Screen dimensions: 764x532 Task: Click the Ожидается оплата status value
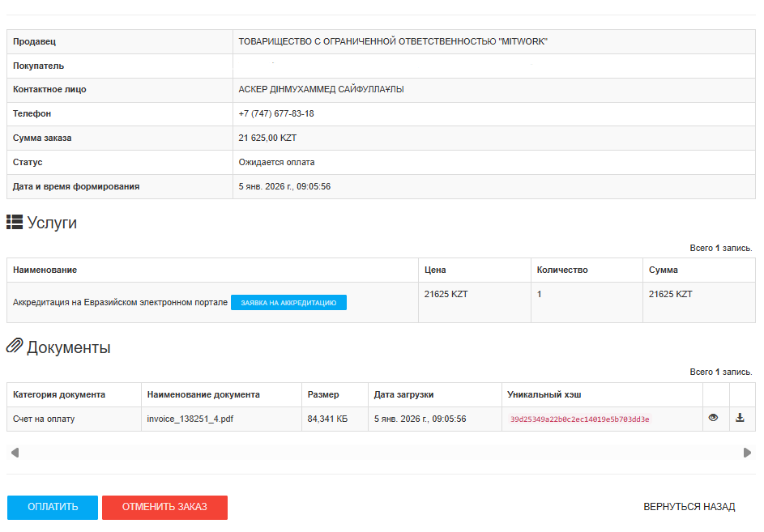coord(276,163)
